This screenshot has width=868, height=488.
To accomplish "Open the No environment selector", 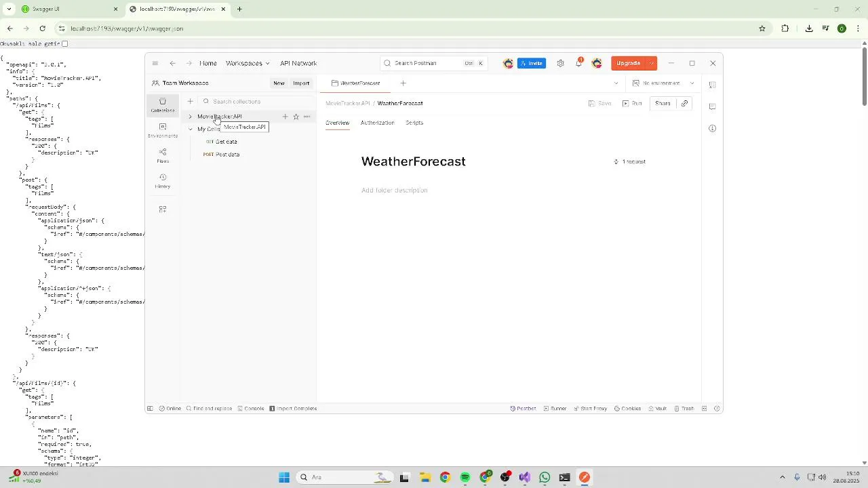I will pos(663,83).
